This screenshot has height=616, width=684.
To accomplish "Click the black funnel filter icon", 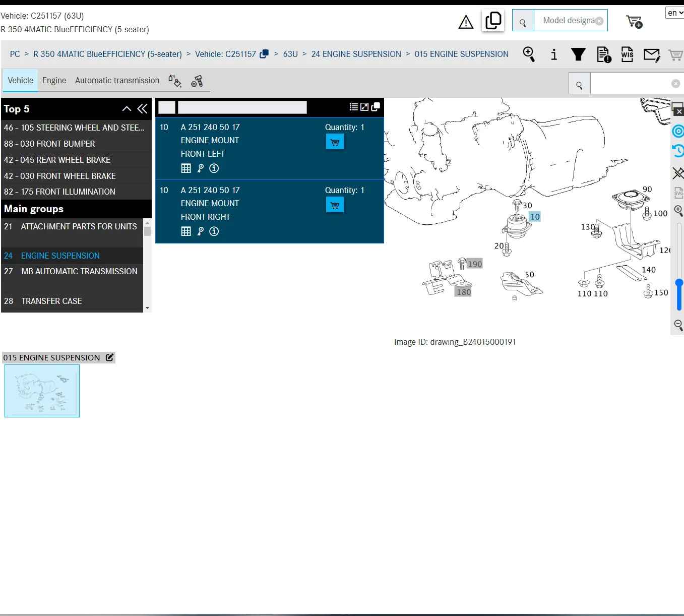I will 578,54.
